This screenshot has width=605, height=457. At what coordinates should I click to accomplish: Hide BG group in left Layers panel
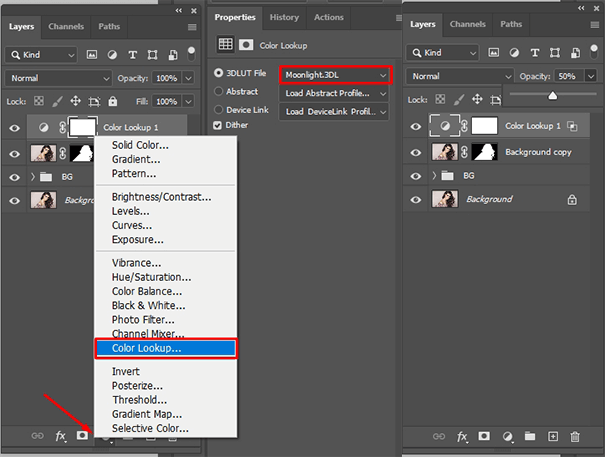coord(15,177)
